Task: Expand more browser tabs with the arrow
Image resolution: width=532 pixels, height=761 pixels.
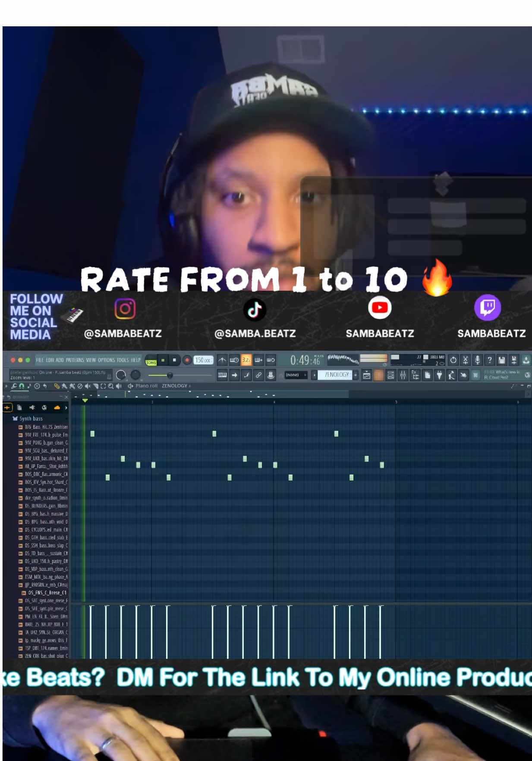Action: [66, 407]
